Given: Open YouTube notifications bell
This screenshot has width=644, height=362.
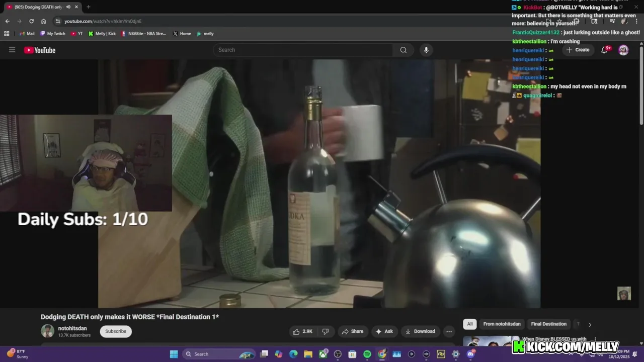Looking at the screenshot, I should pos(605,50).
